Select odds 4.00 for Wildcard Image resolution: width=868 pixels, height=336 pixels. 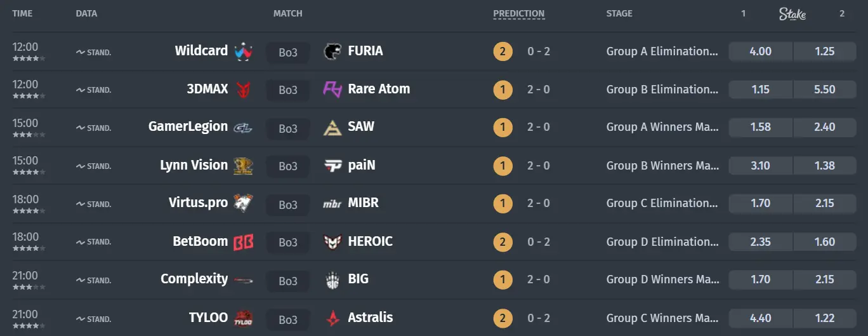760,51
